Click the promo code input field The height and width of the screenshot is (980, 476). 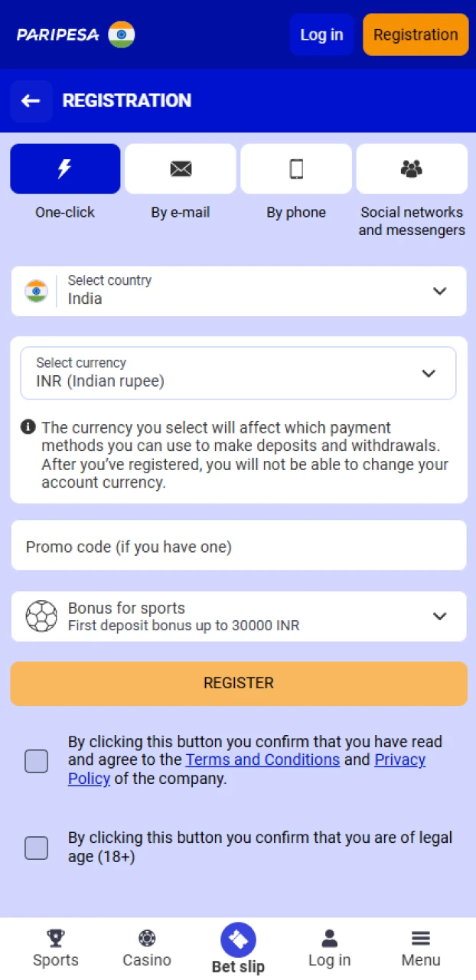point(238,546)
